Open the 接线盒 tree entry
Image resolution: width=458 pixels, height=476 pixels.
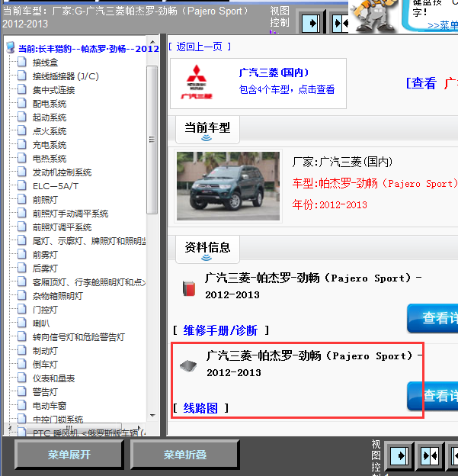45,63
